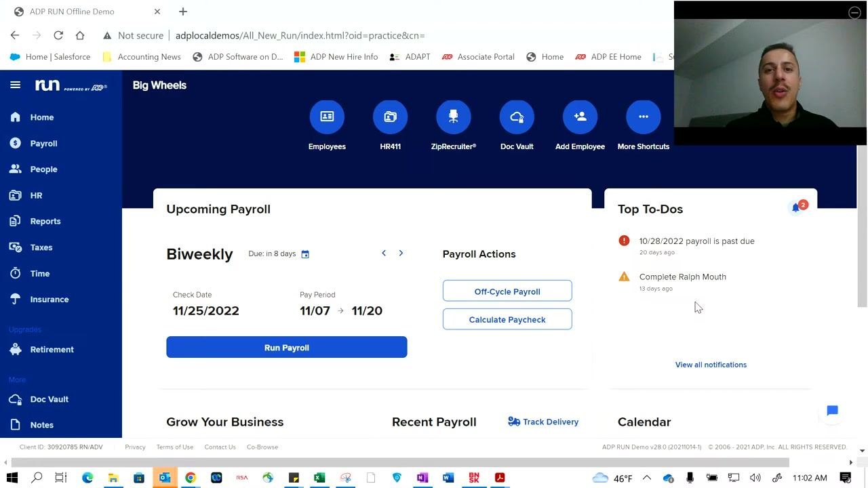Open Excel from Windows taskbar
The height and width of the screenshot is (488, 868).
319,478
